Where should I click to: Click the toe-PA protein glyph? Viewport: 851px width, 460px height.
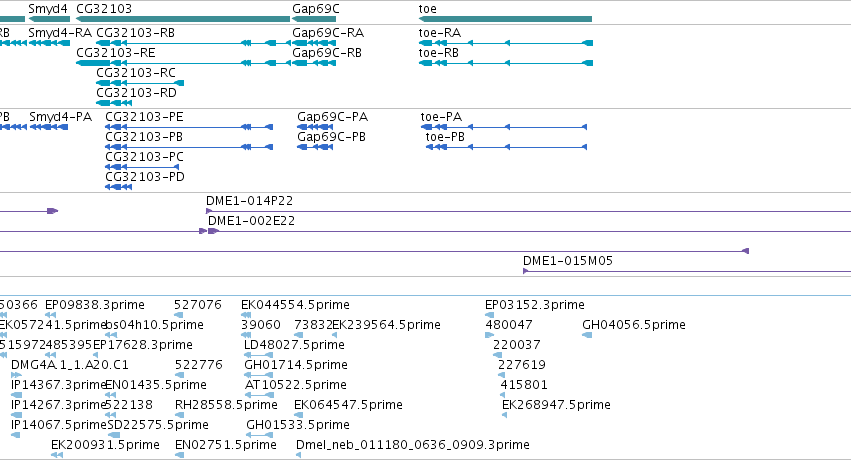(504, 127)
